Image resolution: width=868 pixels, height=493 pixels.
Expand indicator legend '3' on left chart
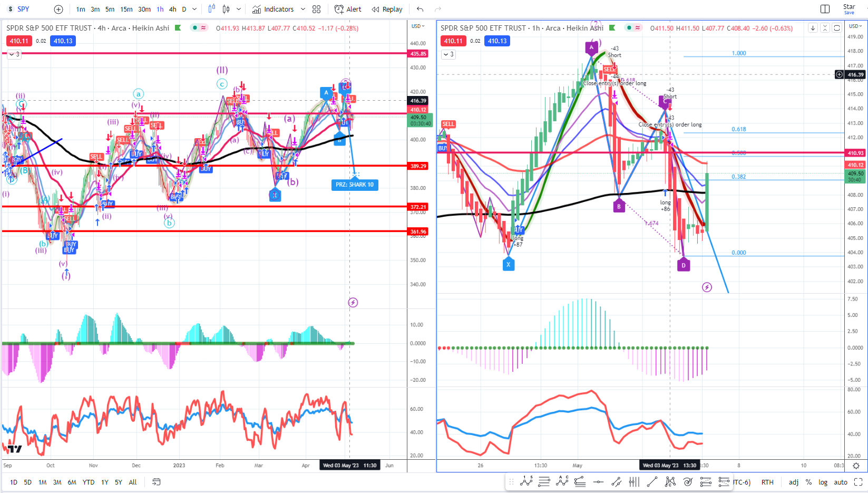pyautogui.click(x=14, y=54)
